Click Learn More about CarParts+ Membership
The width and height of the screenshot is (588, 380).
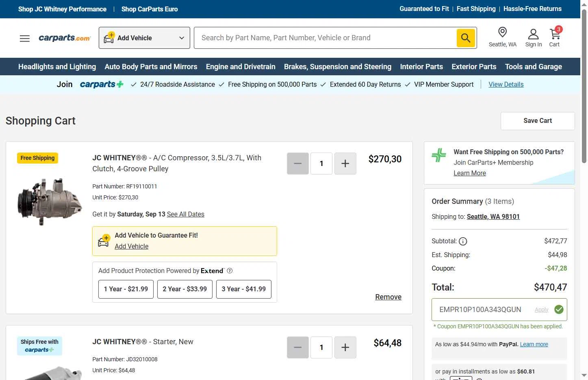click(470, 173)
